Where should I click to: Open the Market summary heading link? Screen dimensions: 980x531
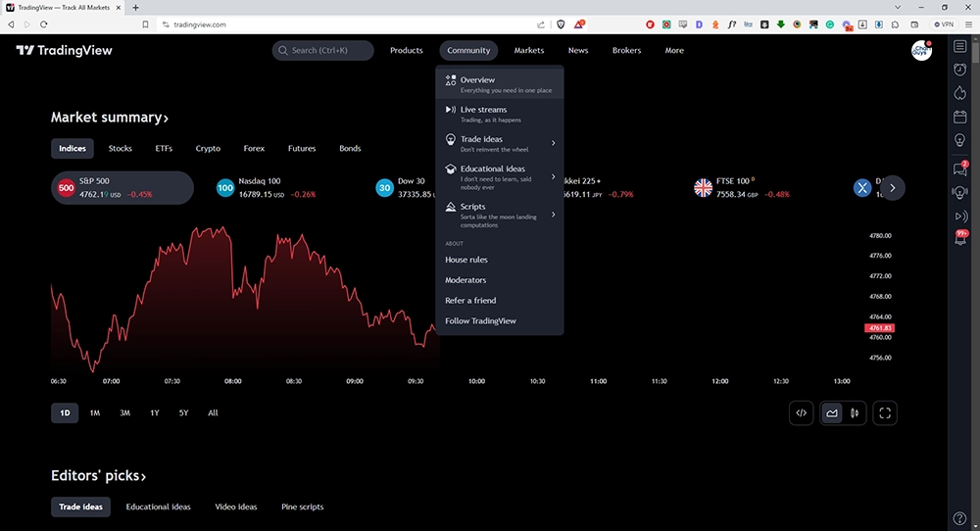pos(110,118)
